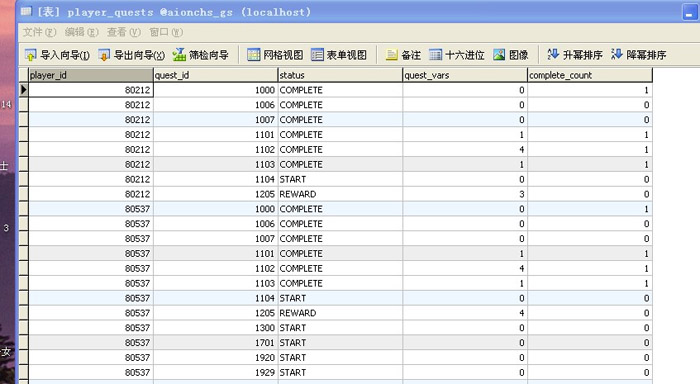This screenshot has height=384, width=700.
Task: Open the Edit (编辑) menu
Action: point(81,32)
